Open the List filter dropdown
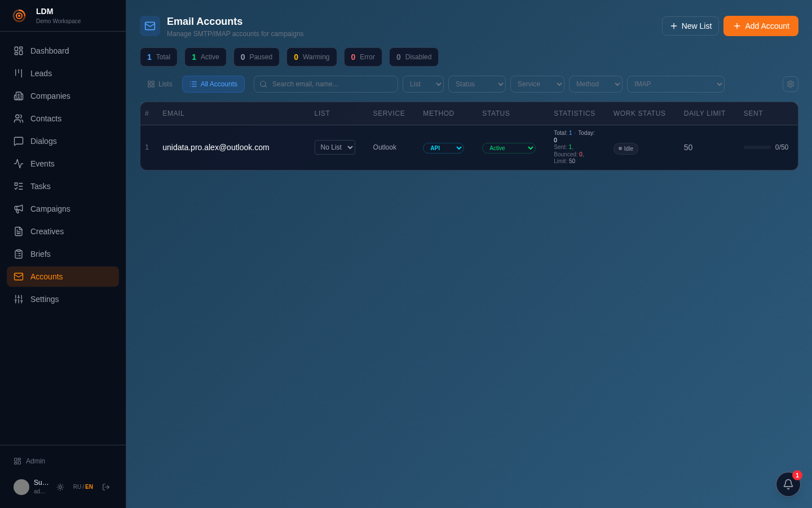812x508 pixels. click(x=423, y=84)
